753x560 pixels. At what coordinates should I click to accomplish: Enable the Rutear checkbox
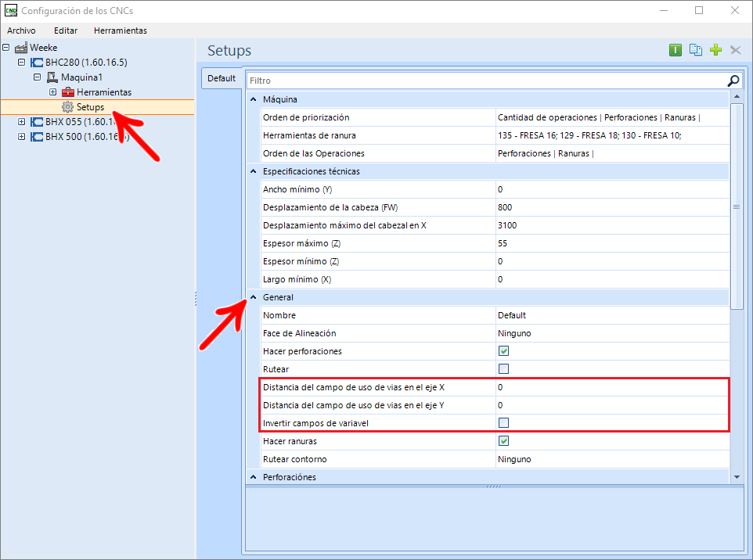[503, 369]
